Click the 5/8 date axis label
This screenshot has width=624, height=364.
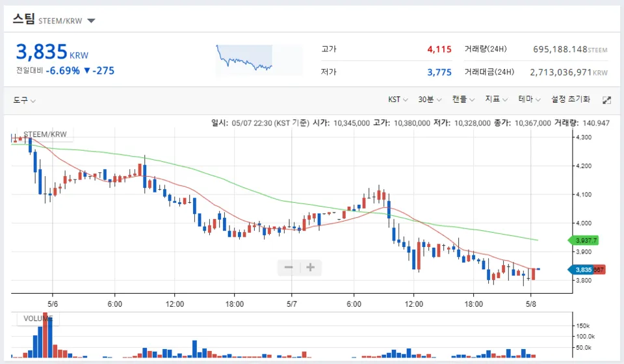[x=531, y=304]
